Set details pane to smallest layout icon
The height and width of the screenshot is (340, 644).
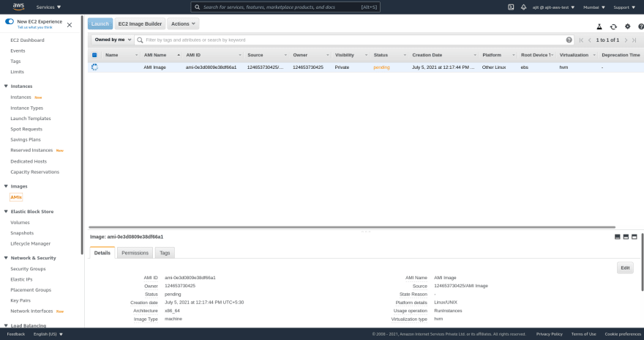pos(618,237)
